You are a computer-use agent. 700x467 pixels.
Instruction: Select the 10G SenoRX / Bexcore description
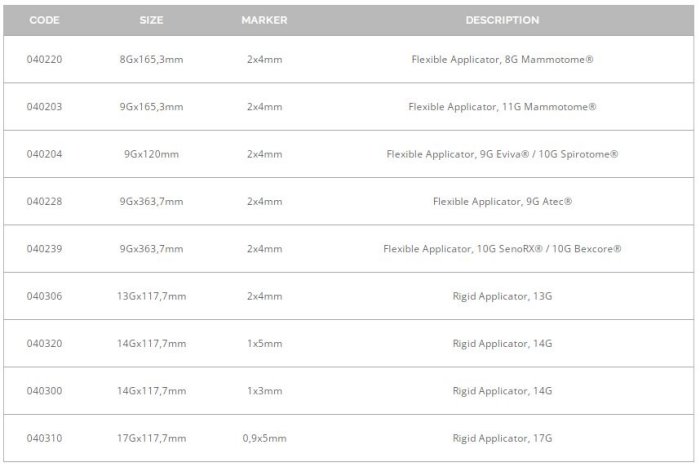point(502,249)
